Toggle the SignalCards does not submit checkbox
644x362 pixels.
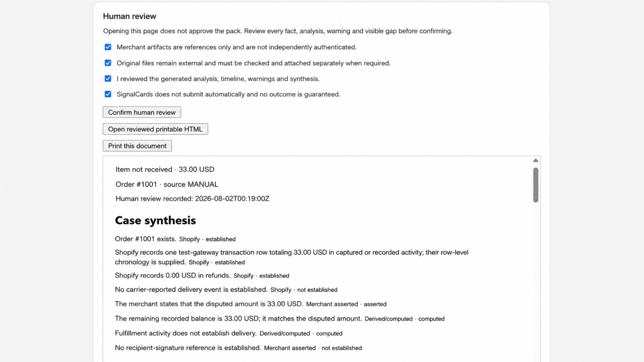click(108, 94)
